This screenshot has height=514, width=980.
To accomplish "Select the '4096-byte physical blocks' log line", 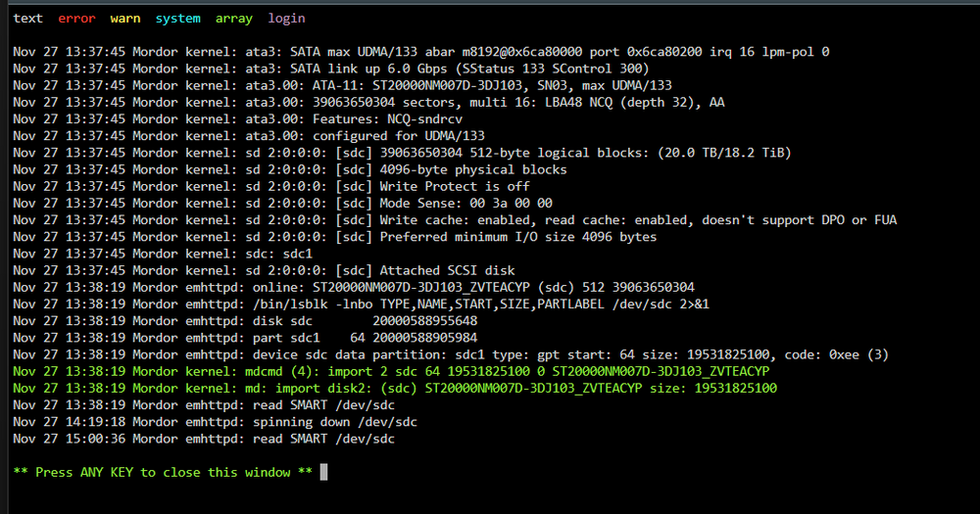I will click(x=290, y=170).
